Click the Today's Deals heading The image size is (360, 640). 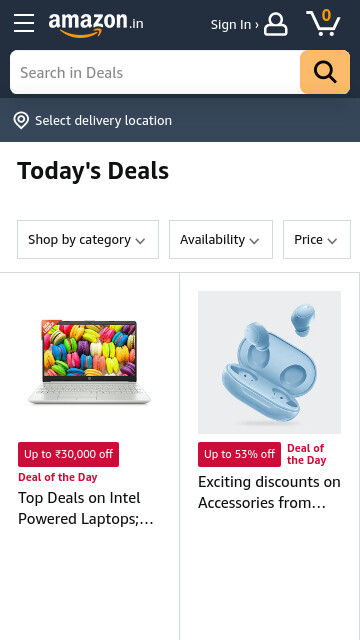tap(93, 171)
